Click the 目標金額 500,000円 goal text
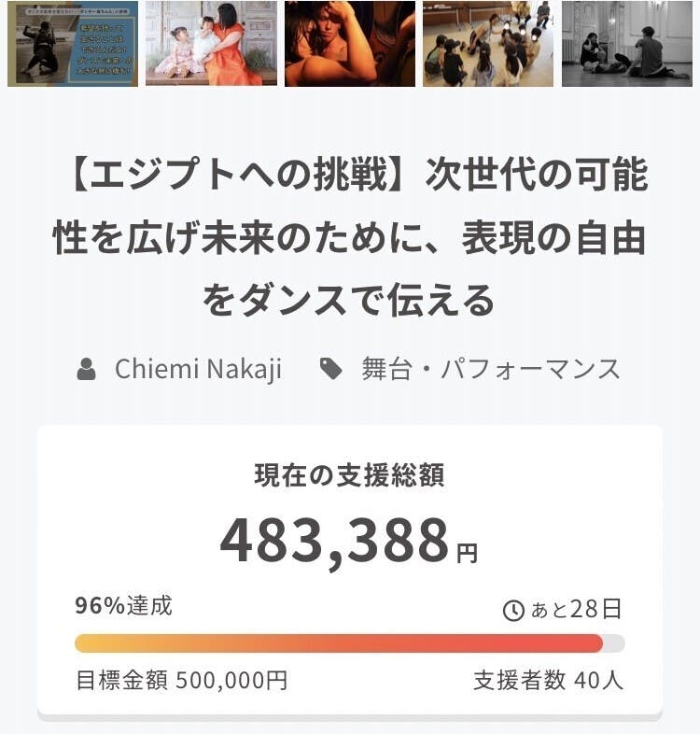 181,680
